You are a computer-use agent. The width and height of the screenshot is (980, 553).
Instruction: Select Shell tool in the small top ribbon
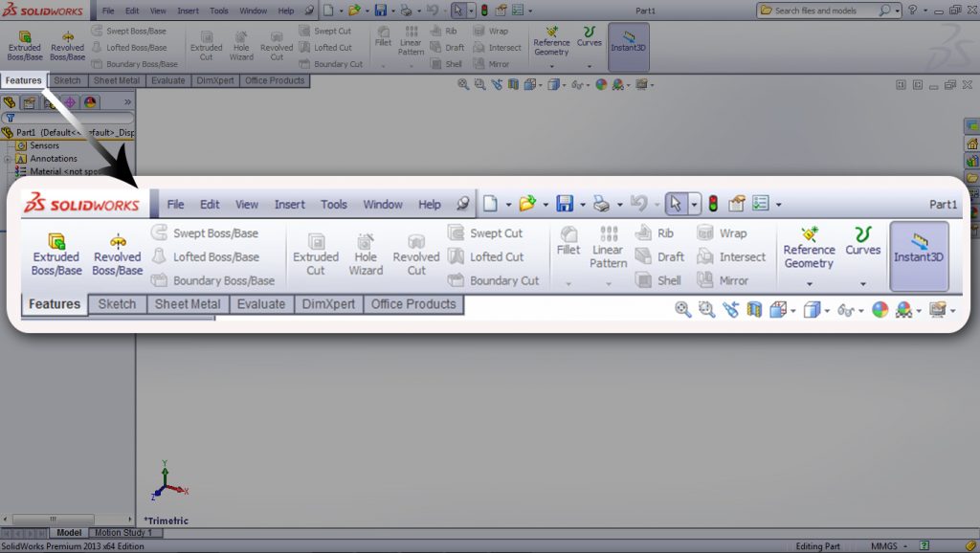446,64
